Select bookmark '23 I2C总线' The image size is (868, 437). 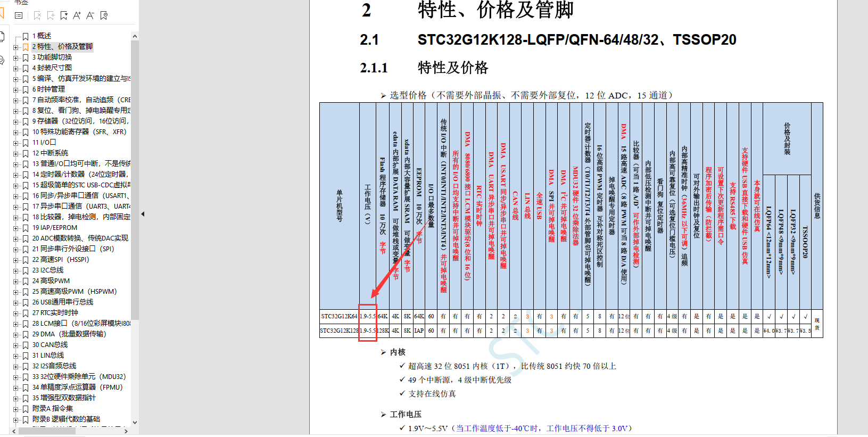pyautogui.click(x=48, y=270)
